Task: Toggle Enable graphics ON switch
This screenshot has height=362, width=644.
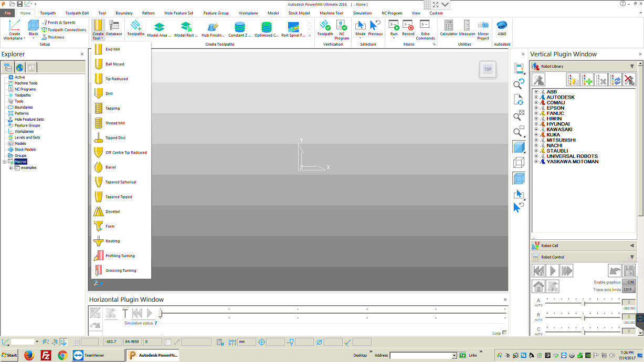Action: tap(628, 282)
